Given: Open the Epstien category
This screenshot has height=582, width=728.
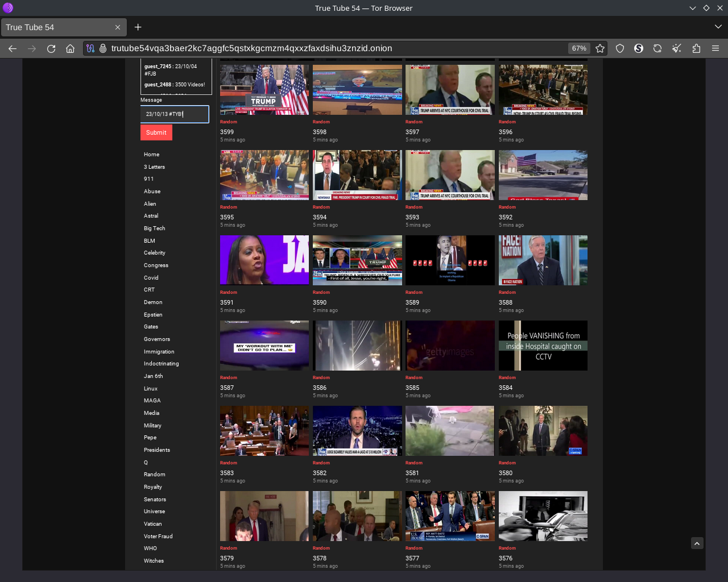Looking at the screenshot, I should [153, 315].
